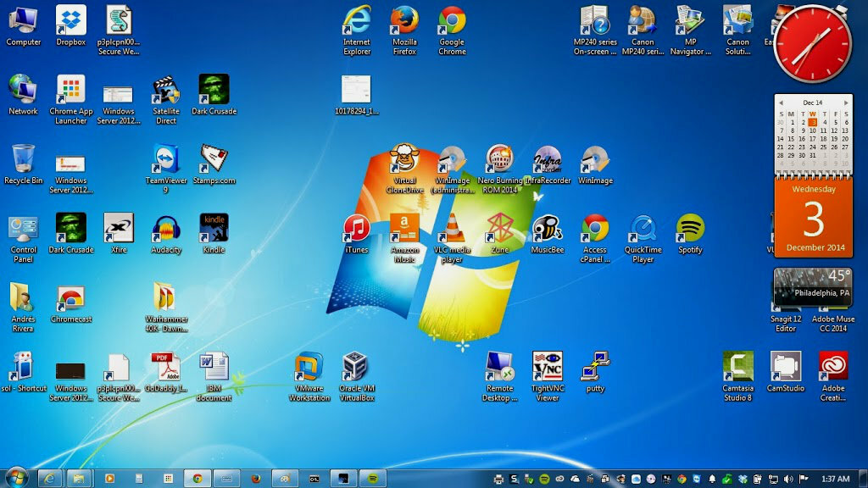The width and height of the screenshot is (868, 488).
Task: Select the IBM document Word file
Action: [214, 376]
